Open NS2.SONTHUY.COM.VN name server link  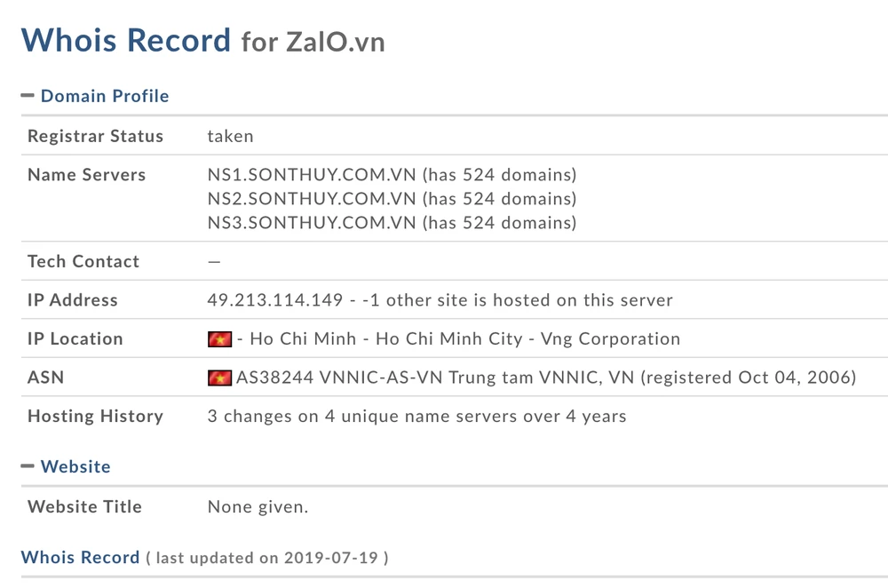312,199
